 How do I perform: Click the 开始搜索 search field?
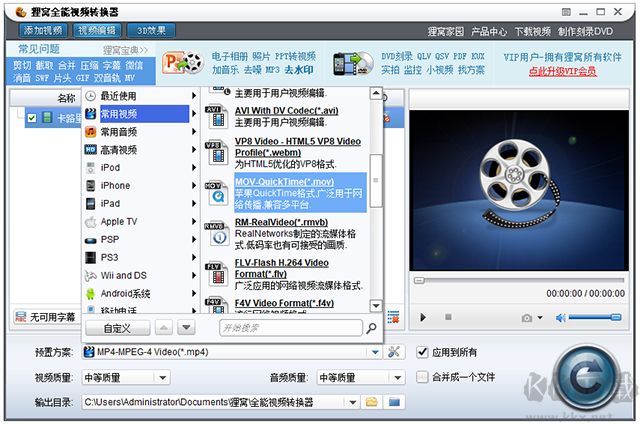click(x=291, y=328)
